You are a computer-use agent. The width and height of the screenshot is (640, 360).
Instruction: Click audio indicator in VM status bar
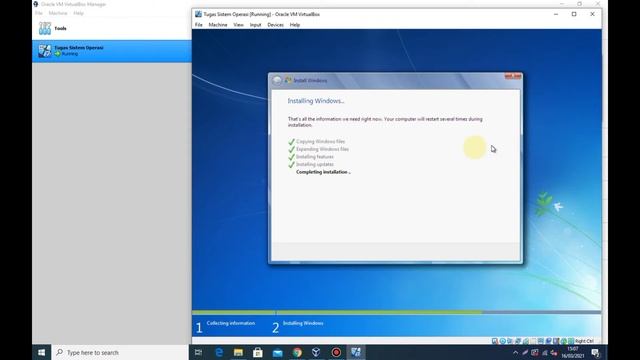510,341
